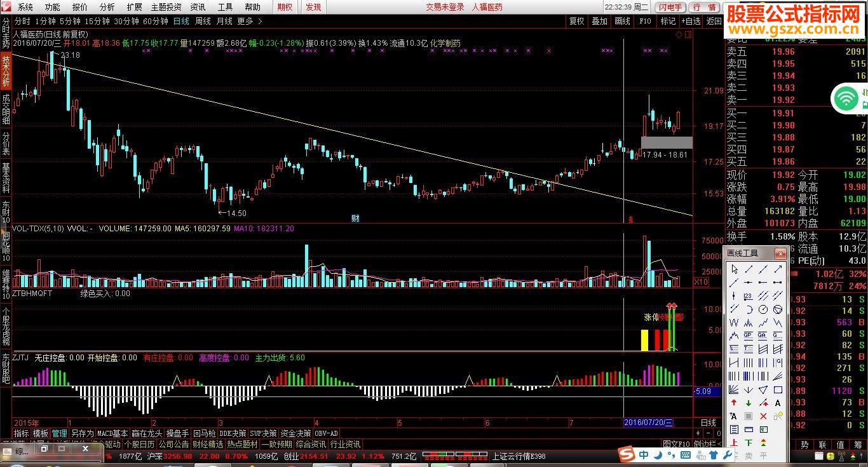Click the 卖五 price 19.96 row
Screen dimensions: 868x467
tap(796, 51)
